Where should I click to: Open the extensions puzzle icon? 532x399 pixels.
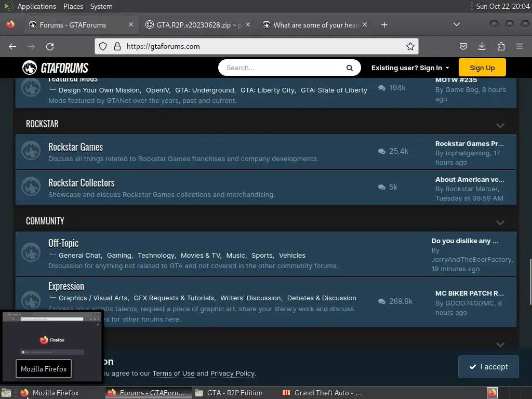point(501,46)
